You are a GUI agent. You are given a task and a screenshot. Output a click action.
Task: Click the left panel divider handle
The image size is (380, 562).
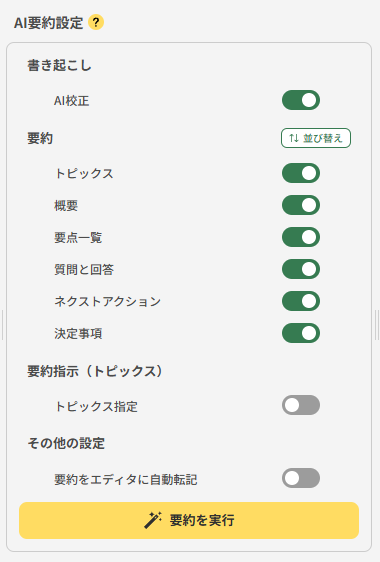pos(2,325)
